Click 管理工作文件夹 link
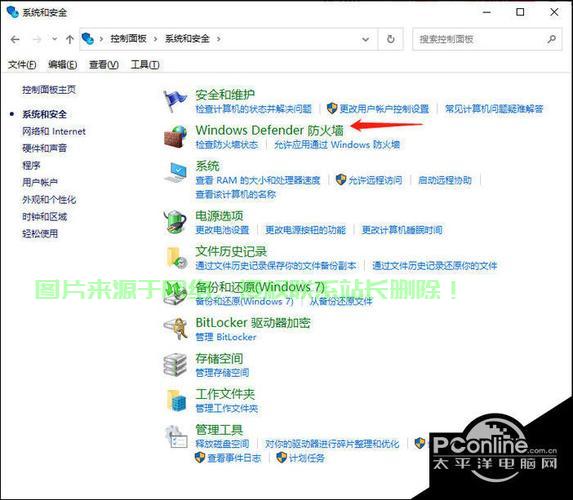 click(227, 409)
